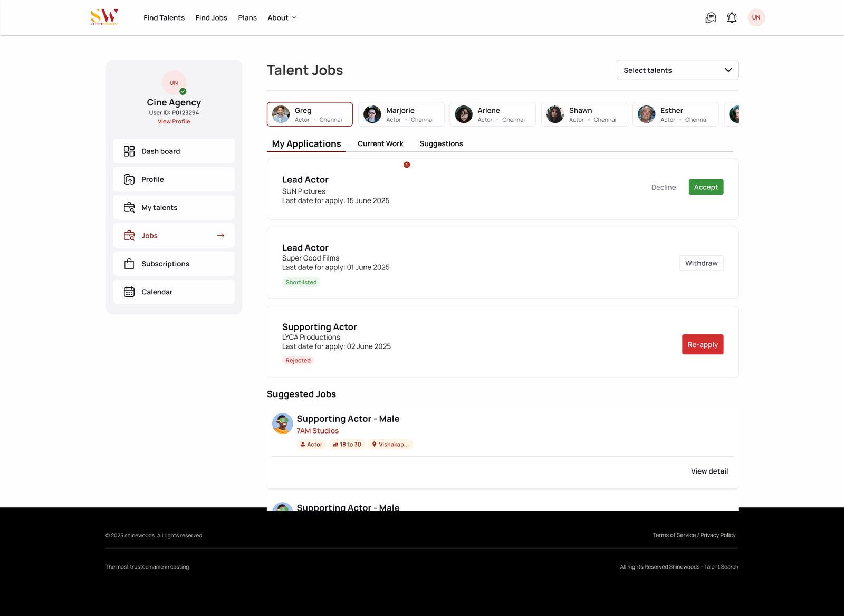Open the notifications bell icon

point(732,18)
